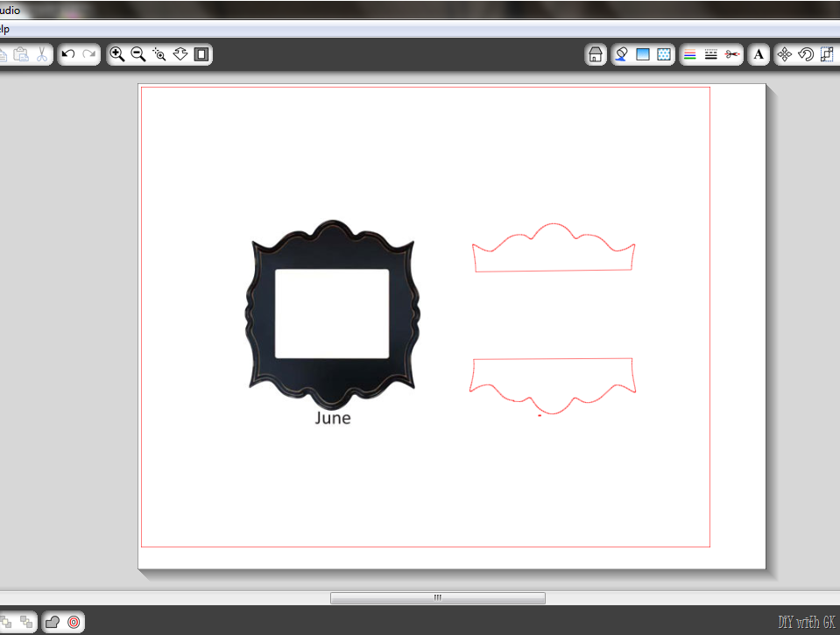Open the Text Style window
This screenshot has width=840, height=635.
759,54
